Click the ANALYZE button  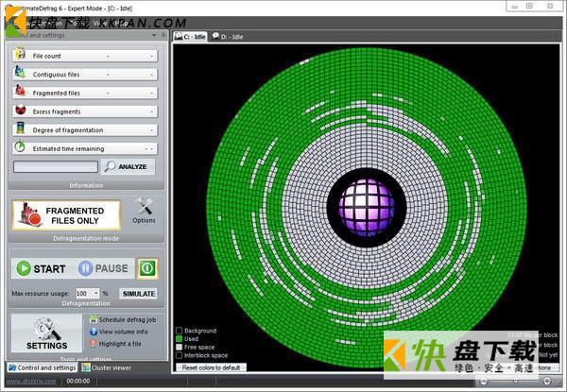128,166
